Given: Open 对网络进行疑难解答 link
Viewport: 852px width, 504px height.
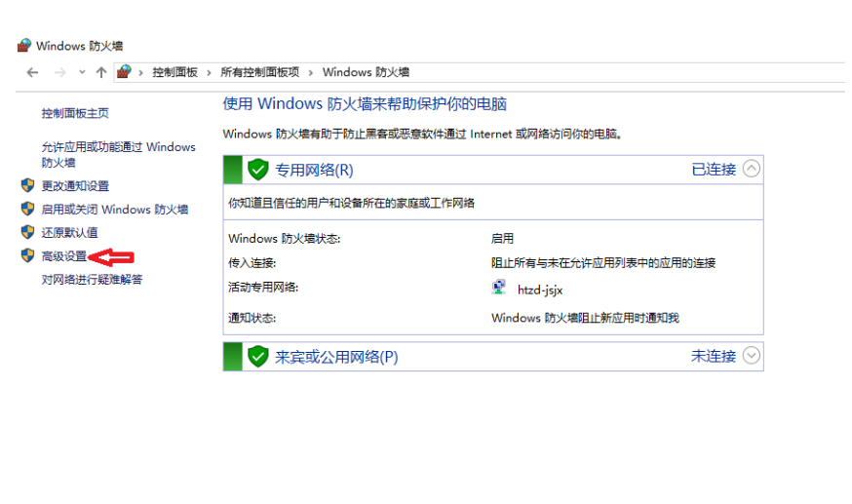Looking at the screenshot, I should tap(92, 279).
